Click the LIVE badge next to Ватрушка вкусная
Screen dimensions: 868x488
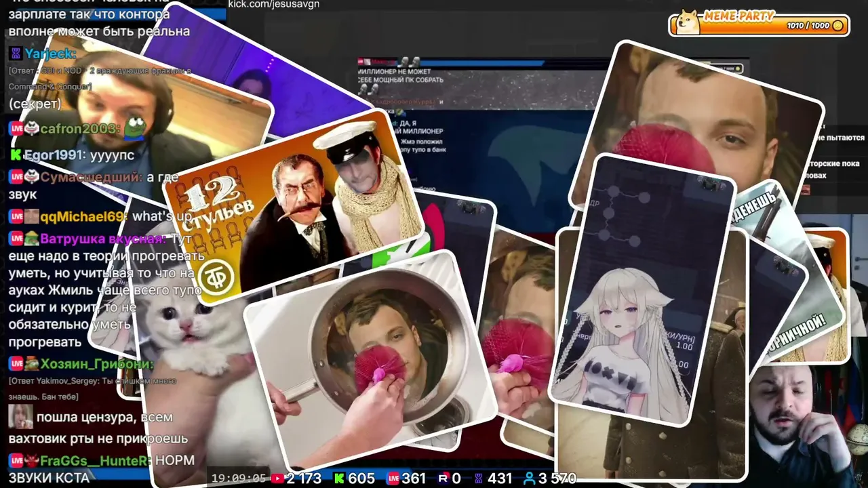pyautogui.click(x=16, y=239)
